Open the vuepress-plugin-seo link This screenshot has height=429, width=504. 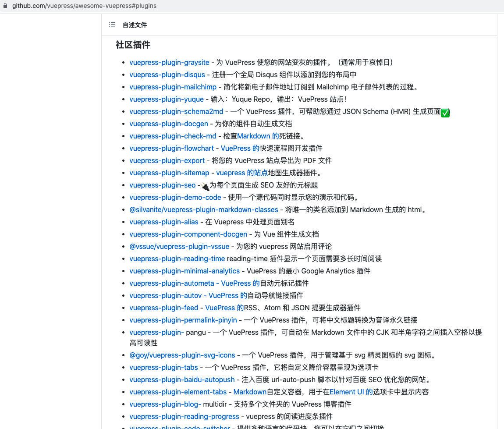pyautogui.click(x=163, y=185)
